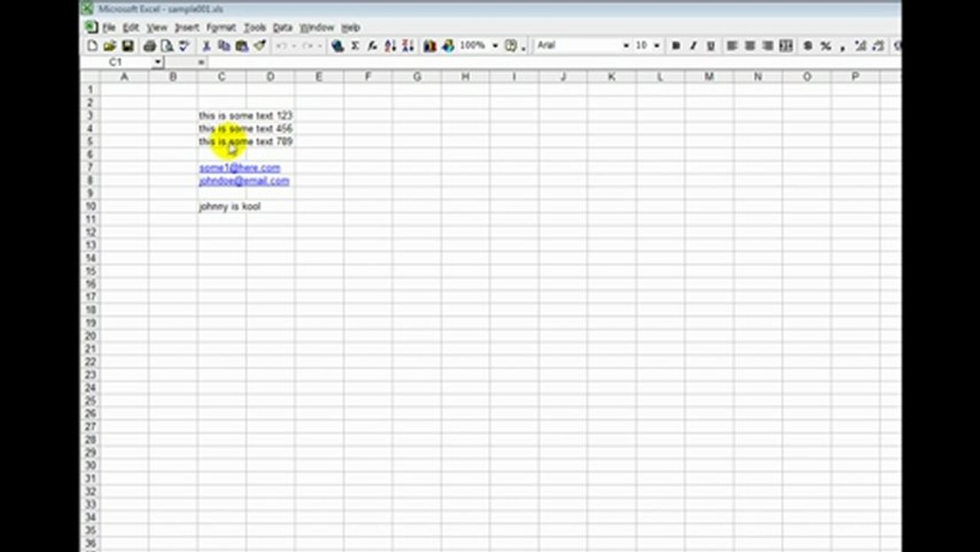Viewport: 980px width, 552px height.
Task: Click the equals Edit Formula button
Action: pyautogui.click(x=202, y=62)
